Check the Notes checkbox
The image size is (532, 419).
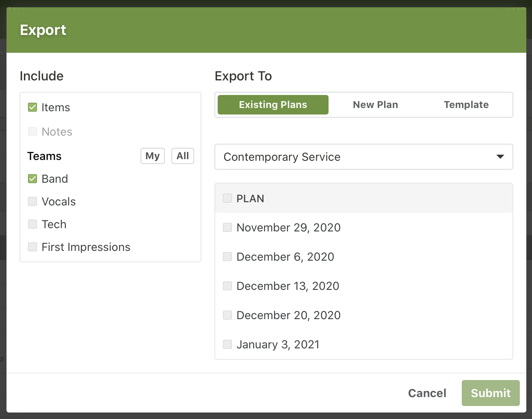(32, 132)
